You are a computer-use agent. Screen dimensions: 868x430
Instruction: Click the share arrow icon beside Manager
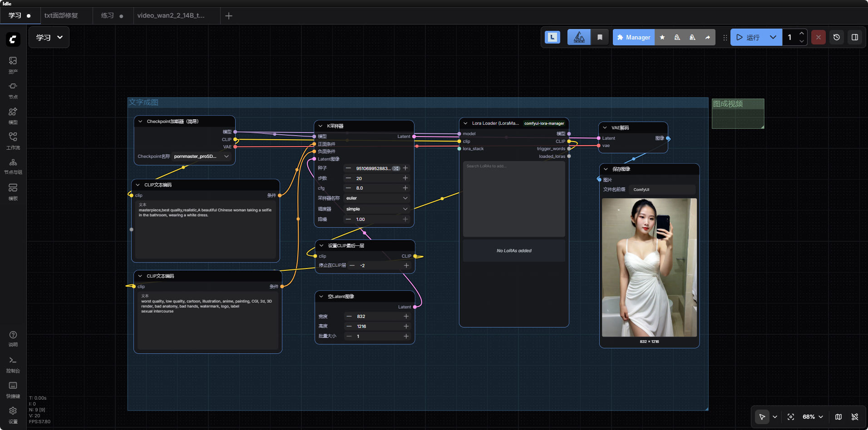[707, 37]
